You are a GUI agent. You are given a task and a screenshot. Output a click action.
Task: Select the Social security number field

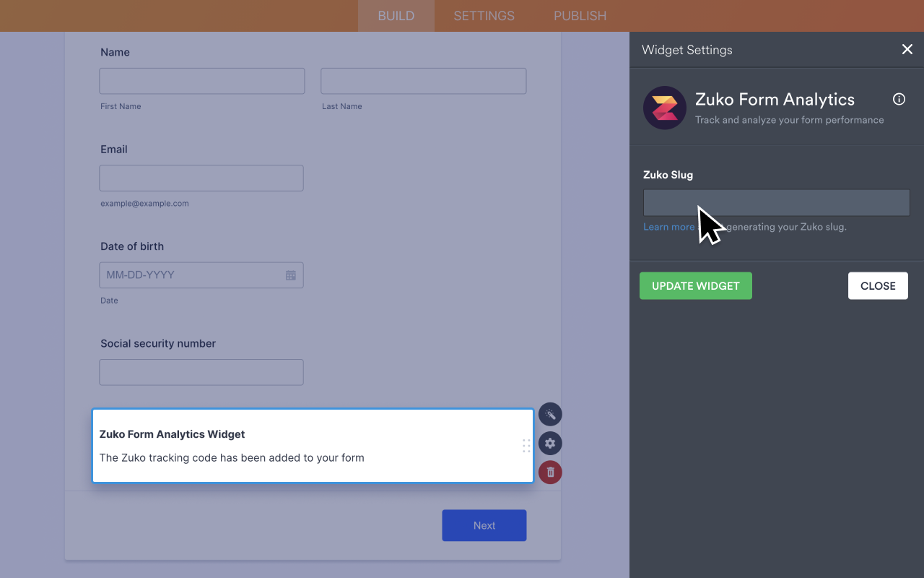[201, 372]
